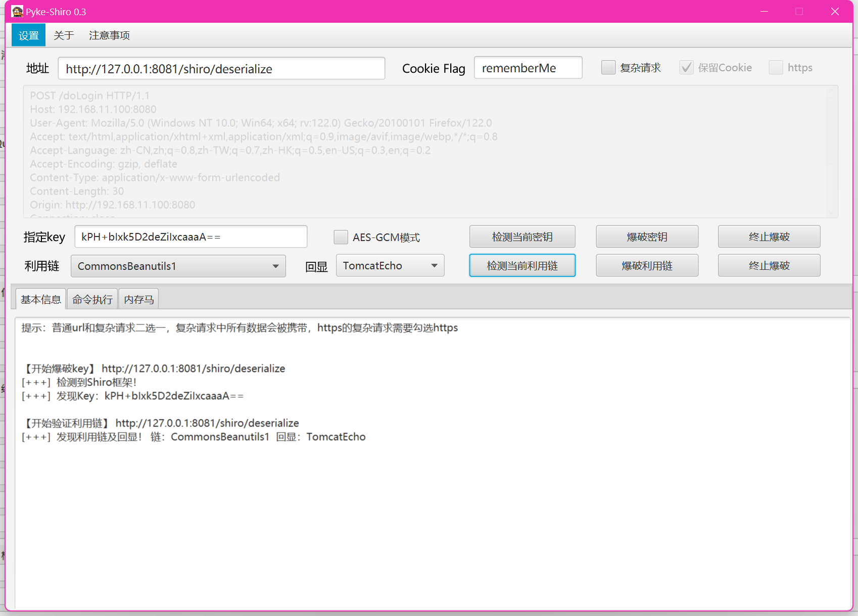Screen dimensions: 858x616
Task: Click the 开始爆破key log line
Action: click(154, 368)
